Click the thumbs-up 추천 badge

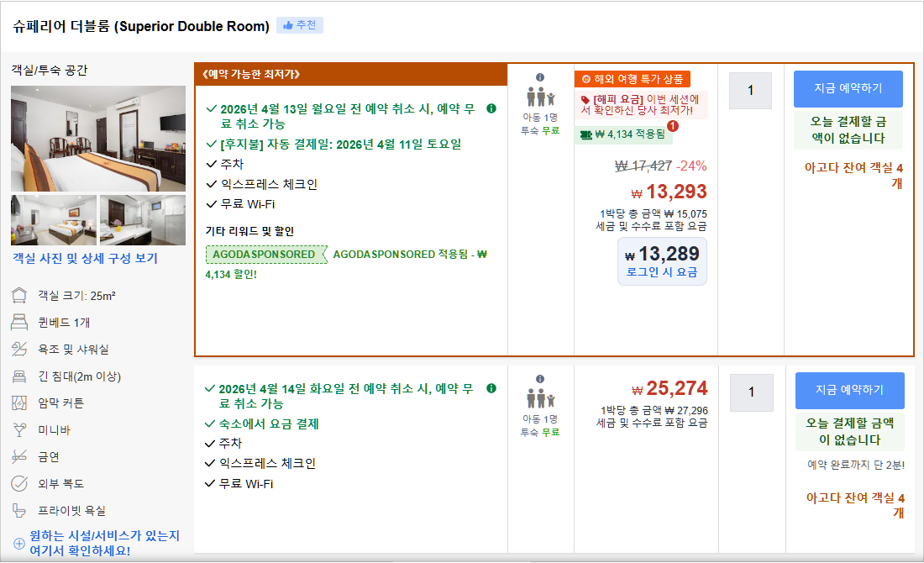click(300, 25)
